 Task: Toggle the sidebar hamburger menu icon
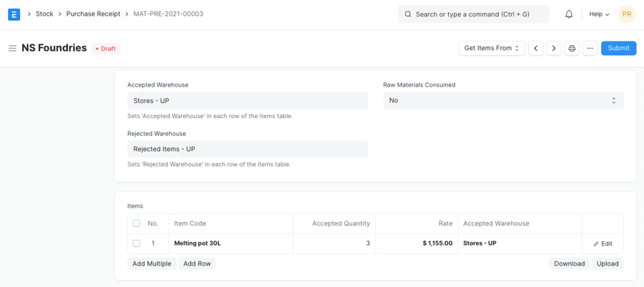pos(12,49)
